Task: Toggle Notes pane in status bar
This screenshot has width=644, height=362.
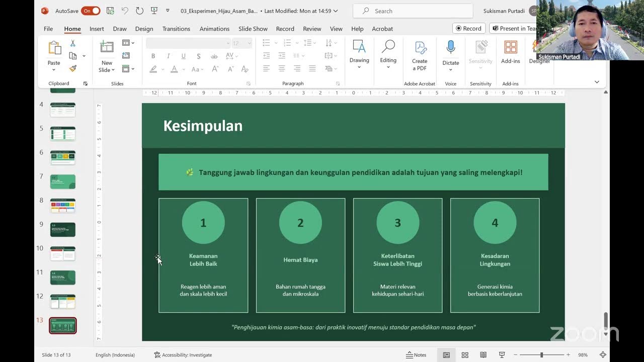Action: click(416, 355)
